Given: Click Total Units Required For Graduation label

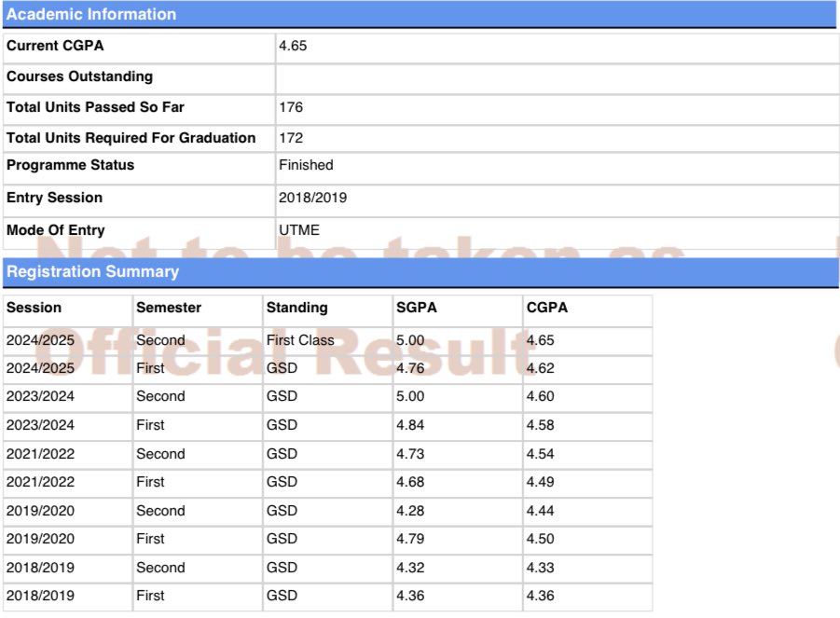Looking at the screenshot, I should click(131, 138).
